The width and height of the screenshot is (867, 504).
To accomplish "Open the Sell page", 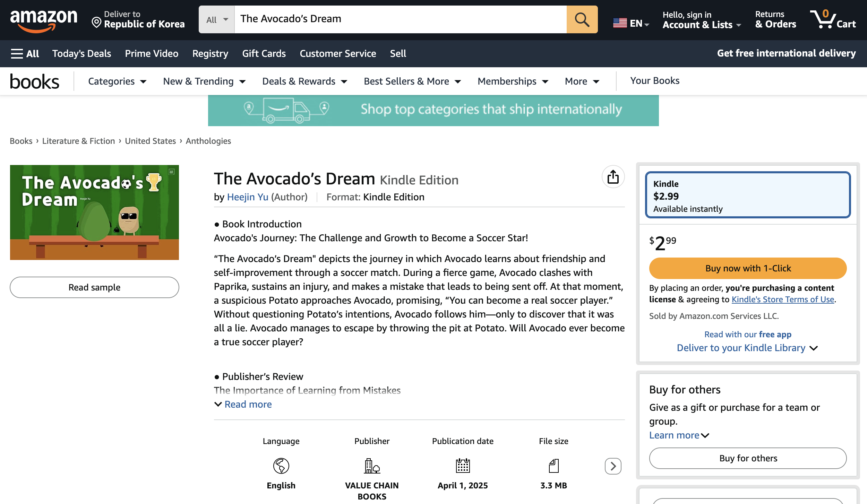I will click(398, 54).
